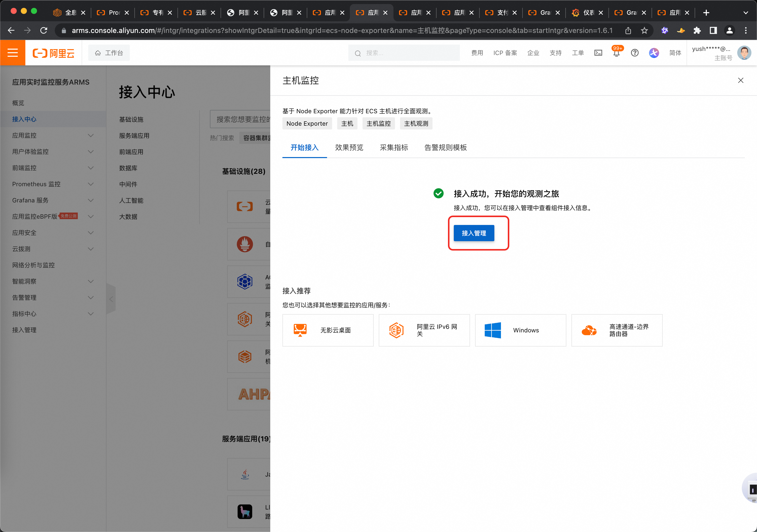Open 工作台 workbench link
Screen dimensions: 757x532
point(109,53)
